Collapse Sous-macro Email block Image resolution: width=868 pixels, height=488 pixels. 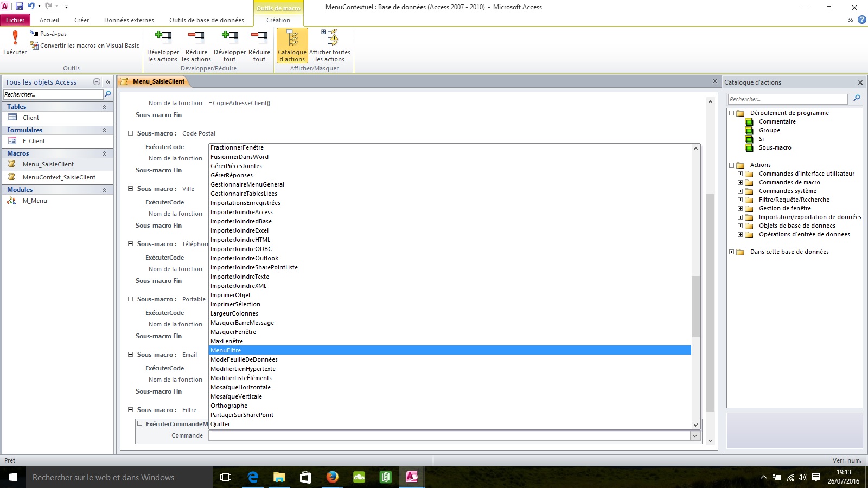pos(130,354)
